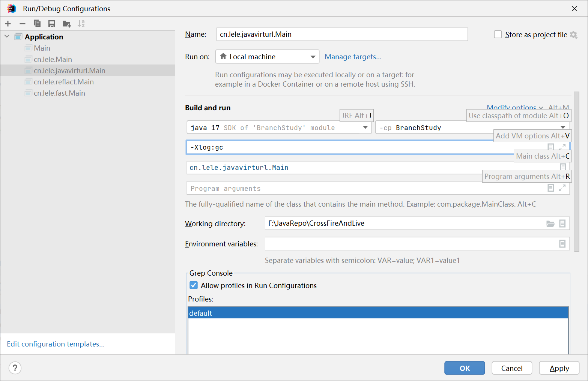The height and width of the screenshot is (381, 588).
Task: Select the default profile row
Action: 378,313
